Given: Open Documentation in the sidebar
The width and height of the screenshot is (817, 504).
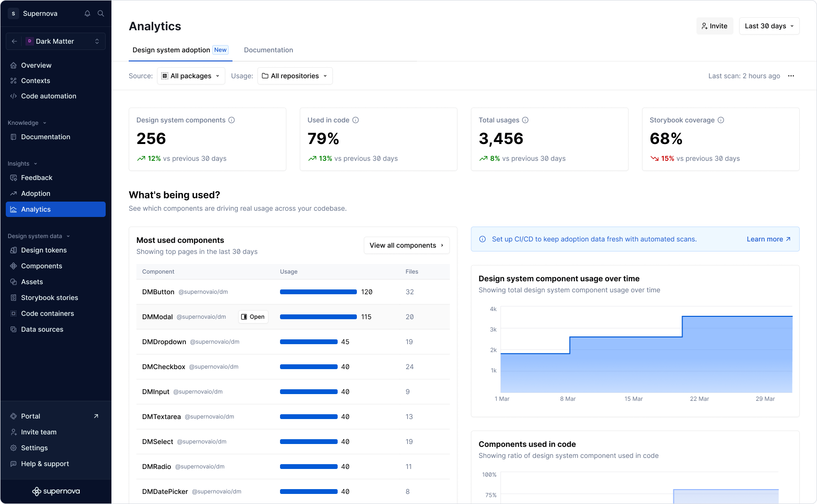Looking at the screenshot, I should (x=56, y=137).
